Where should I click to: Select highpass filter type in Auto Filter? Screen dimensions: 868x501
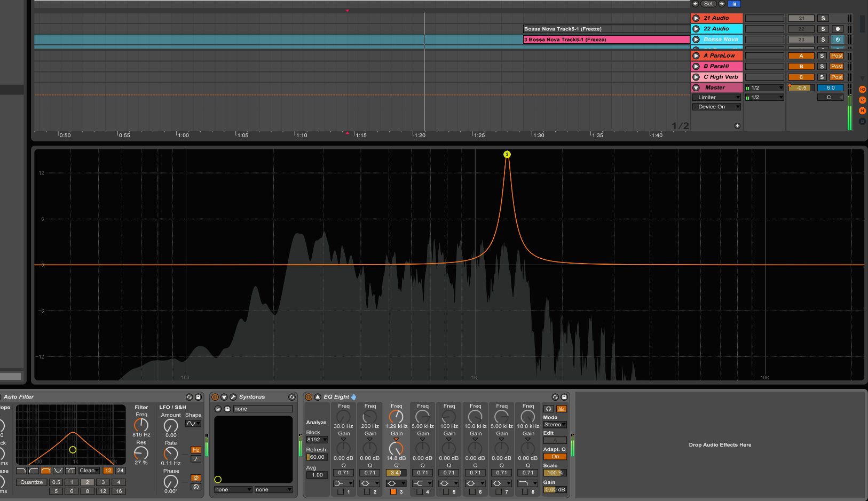[34, 471]
